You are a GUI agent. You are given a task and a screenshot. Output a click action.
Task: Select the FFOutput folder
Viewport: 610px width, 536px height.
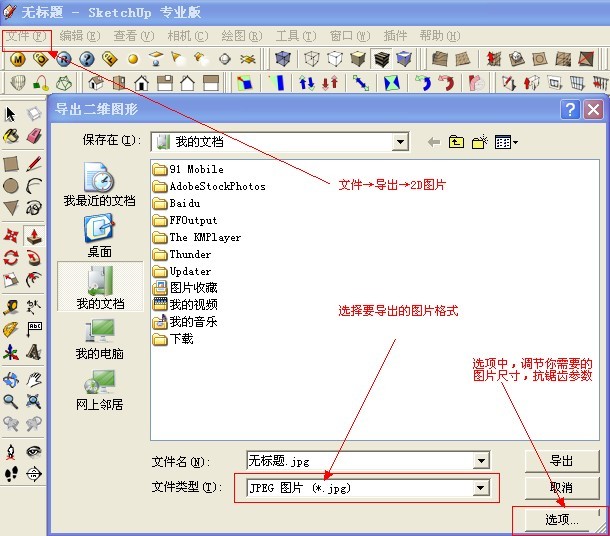click(x=185, y=220)
